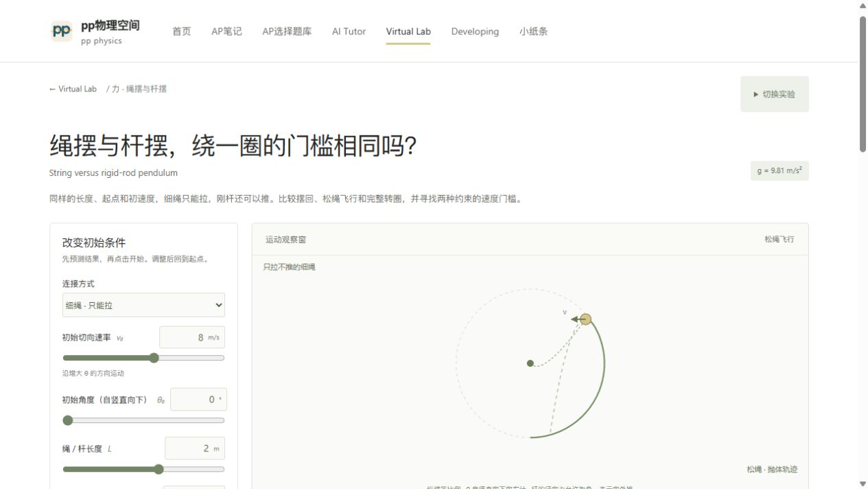Open the Developing tab
The image size is (868, 489).
(475, 32)
